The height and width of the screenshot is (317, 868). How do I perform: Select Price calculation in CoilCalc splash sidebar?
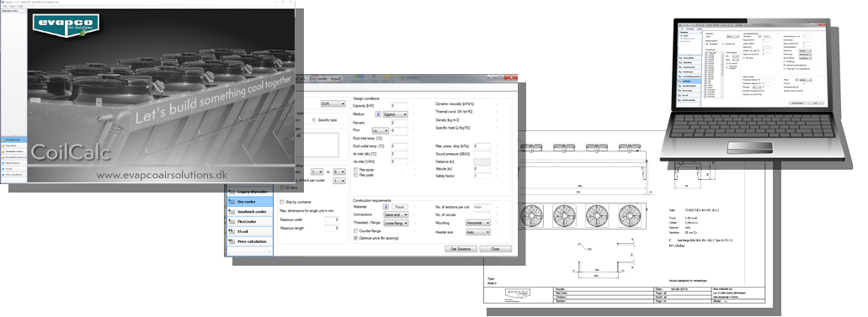tap(13, 175)
